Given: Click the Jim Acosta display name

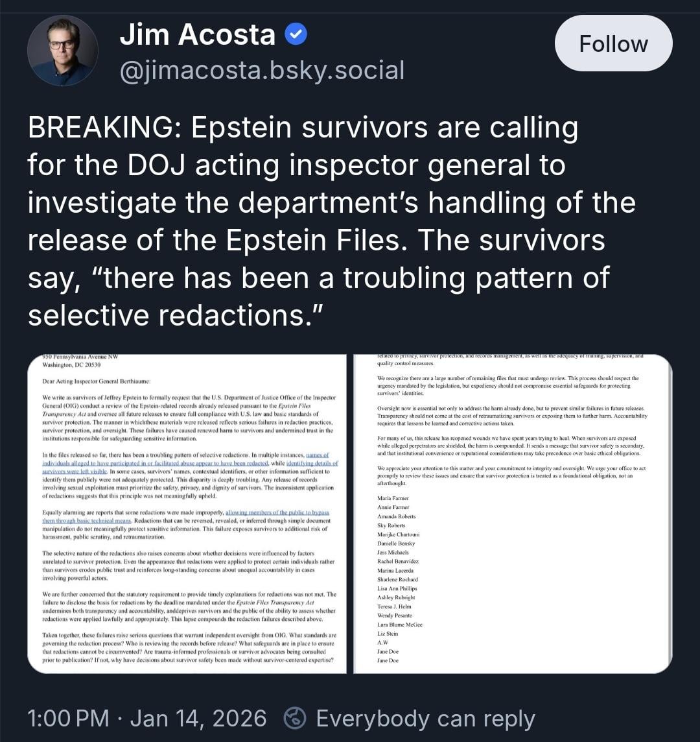Looking at the screenshot, I should coord(197,34).
